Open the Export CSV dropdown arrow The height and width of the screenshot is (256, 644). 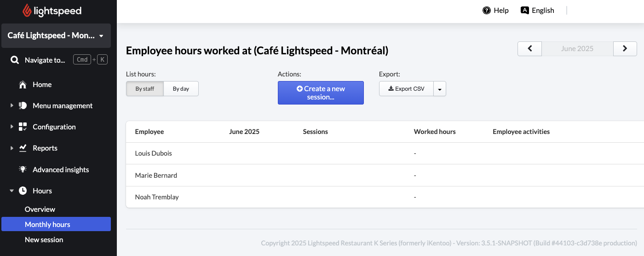(440, 89)
